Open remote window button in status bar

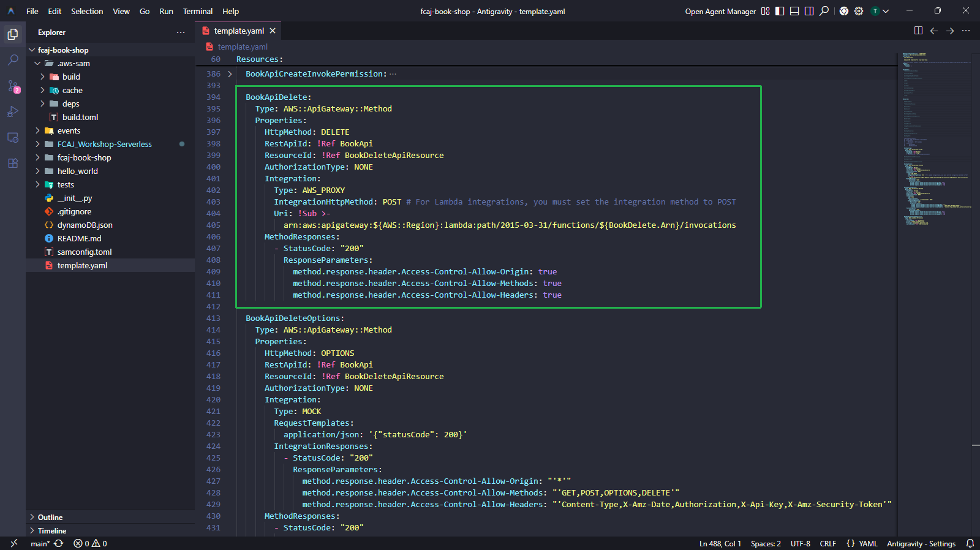13,543
